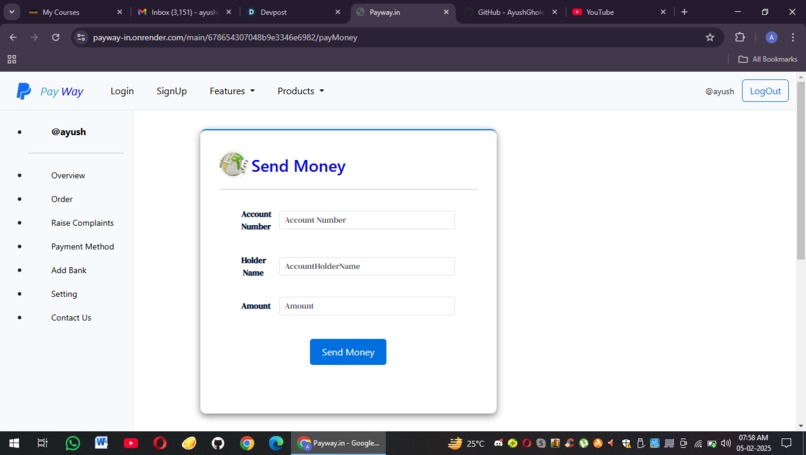Open the browser extensions puzzle icon
Image resolution: width=806 pixels, height=455 pixels.
point(740,37)
